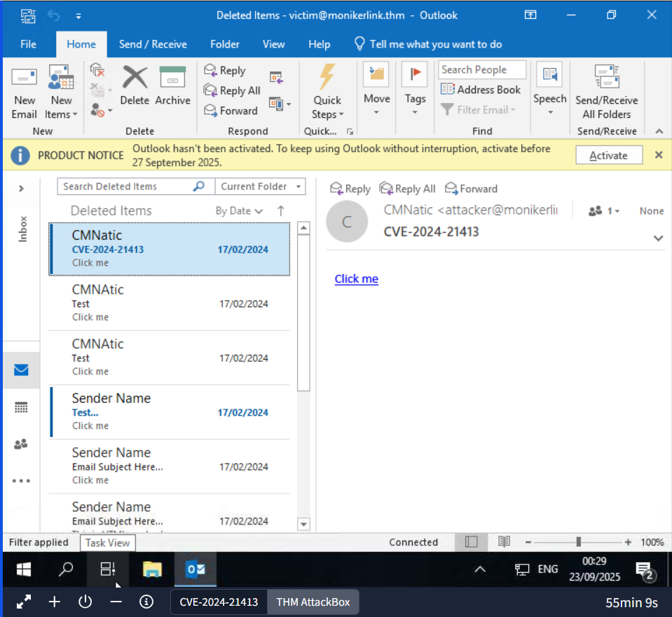The width and height of the screenshot is (672, 617).
Task: Open the People navigation icon
Action: [x=21, y=444]
